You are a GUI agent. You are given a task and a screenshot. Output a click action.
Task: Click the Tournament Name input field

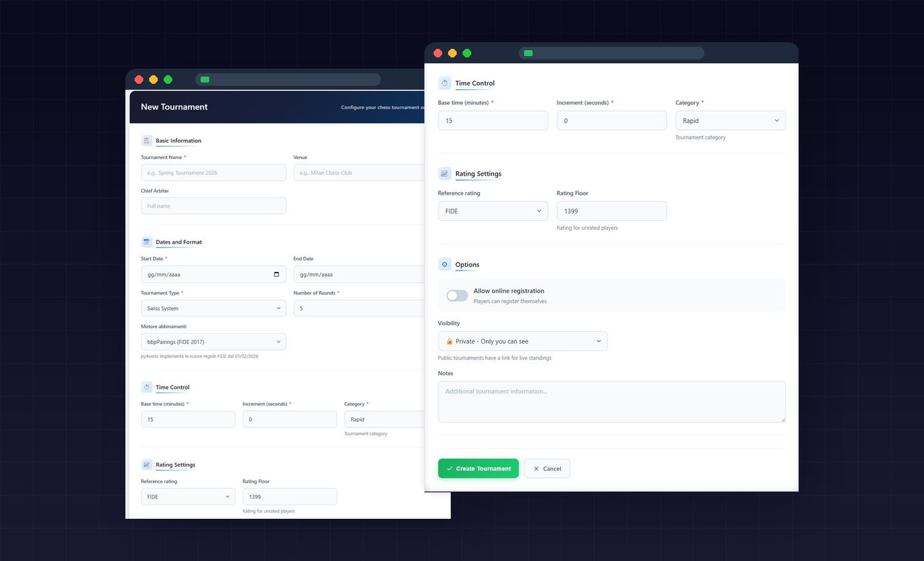click(213, 173)
